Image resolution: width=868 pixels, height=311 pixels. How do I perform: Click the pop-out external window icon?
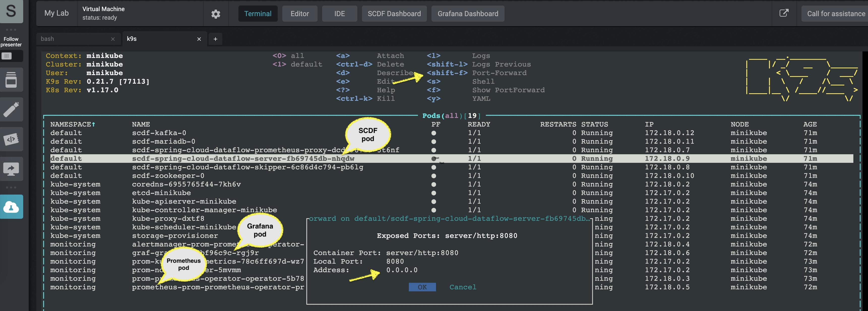point(784,13)
